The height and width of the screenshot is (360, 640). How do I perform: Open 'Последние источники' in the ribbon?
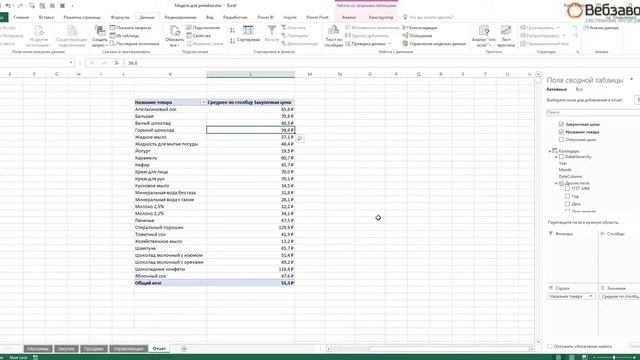coord(134,43)
